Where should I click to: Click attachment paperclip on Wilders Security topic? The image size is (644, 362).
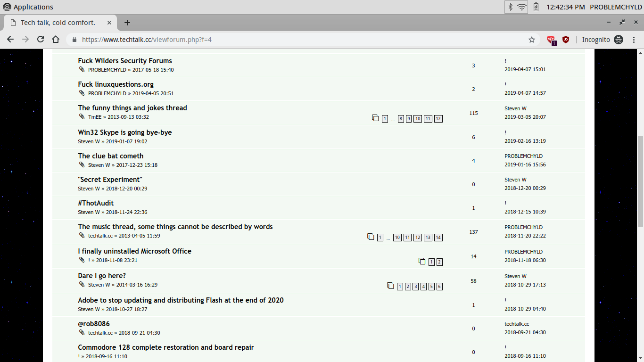click(82, 69)
